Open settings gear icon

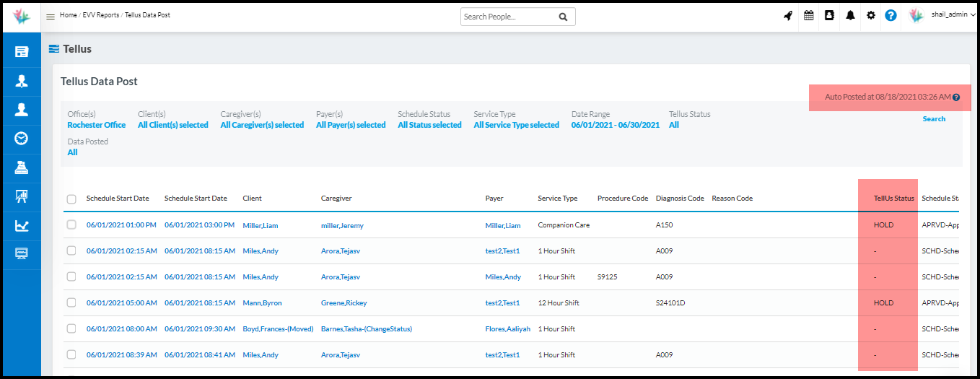871,16
